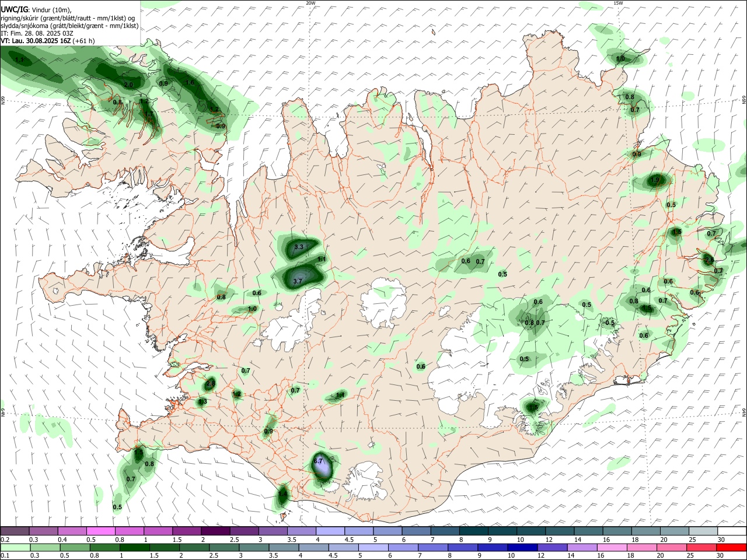Click the 'VT: Lau. 30.08.2025 16Z (+61 h)' line
Image resolution: width=747 pixels, height=560 pixels.
pyautogui.click(x=47, y=41)
